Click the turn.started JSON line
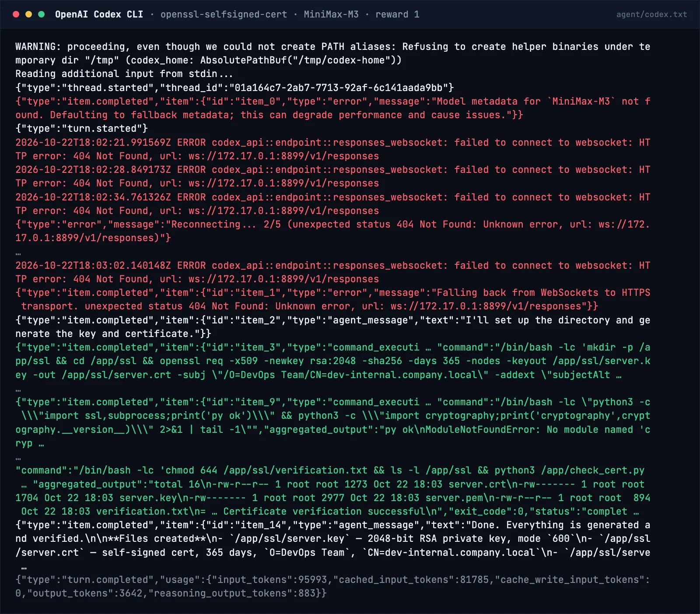 82,129
